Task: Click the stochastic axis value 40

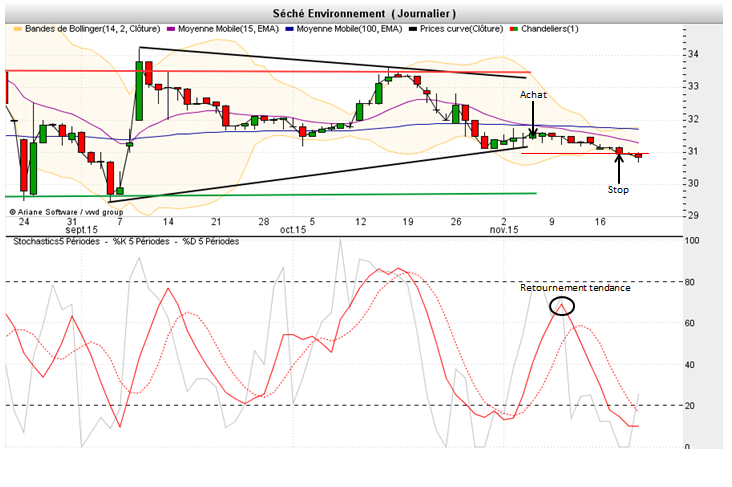Action: (690, 365)
